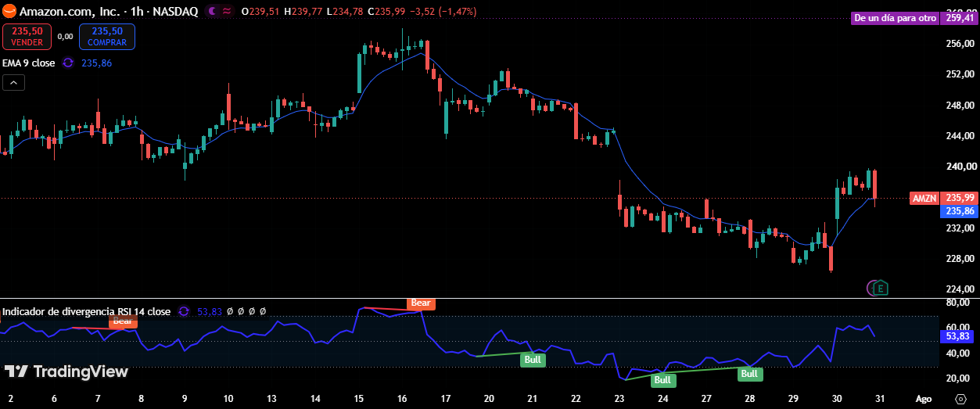Select the Indicador de divergencia RSI legend
980x409 pixels.
click(86, 311)
